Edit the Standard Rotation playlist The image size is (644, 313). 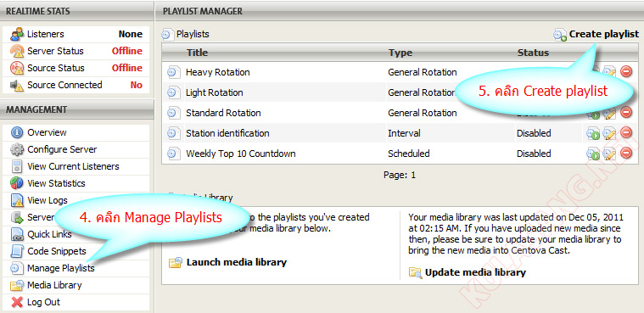[x=609, y=113]
